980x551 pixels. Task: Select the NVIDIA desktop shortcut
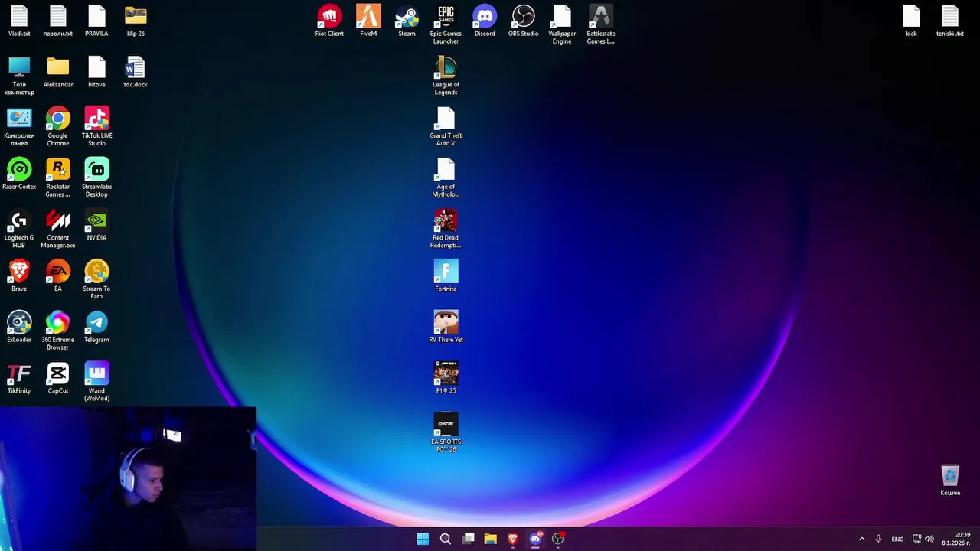[96, 226]
